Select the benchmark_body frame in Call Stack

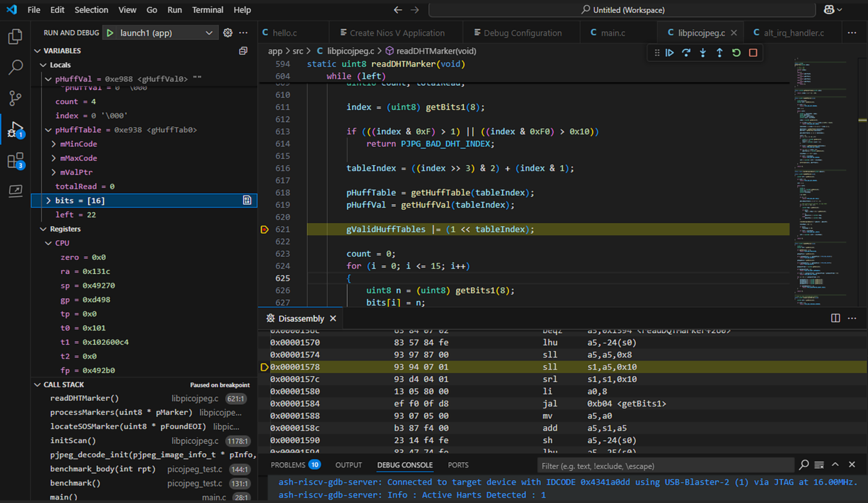tap(103, 469)
